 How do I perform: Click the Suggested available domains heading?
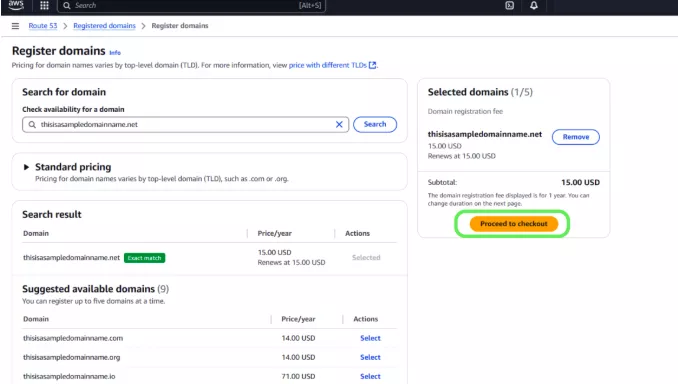[x=96, y=289]
